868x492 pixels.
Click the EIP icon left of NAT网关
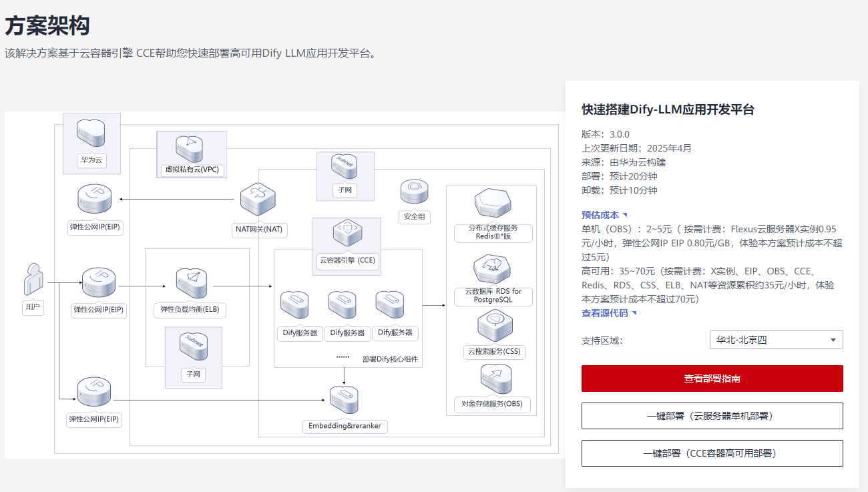click(95, 200)
